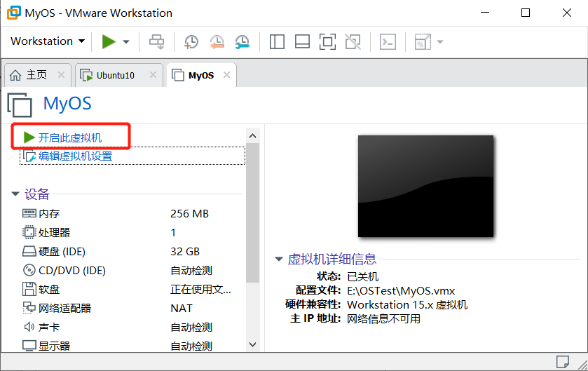
Task: Open the Workstation menu
Action: click(x=48, y=41)
